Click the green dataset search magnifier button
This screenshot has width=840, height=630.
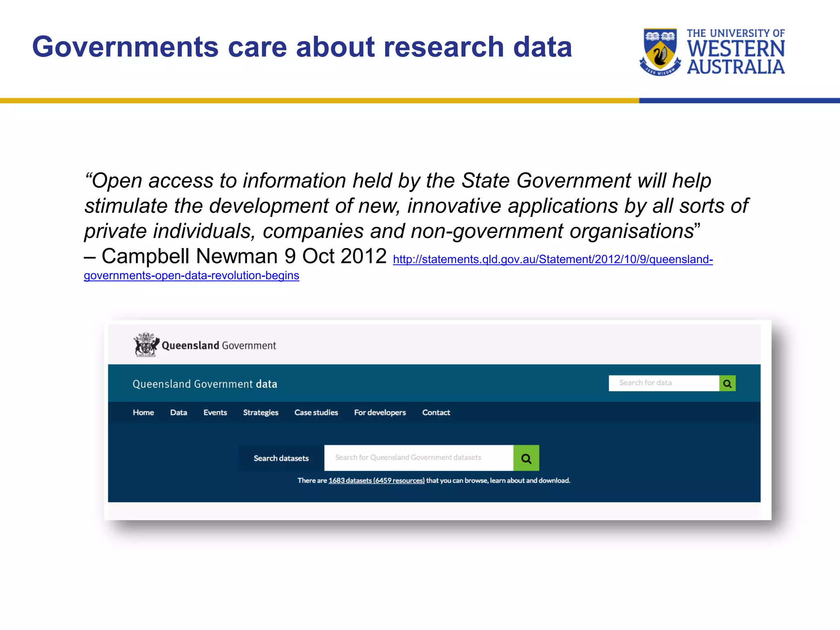(x=526, y=458)
